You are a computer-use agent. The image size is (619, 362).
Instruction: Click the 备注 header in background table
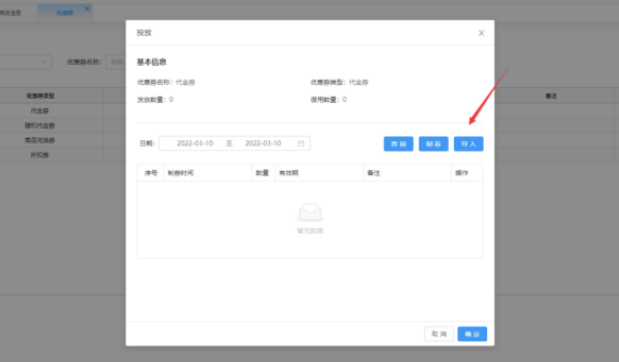(x=551, y=96)
